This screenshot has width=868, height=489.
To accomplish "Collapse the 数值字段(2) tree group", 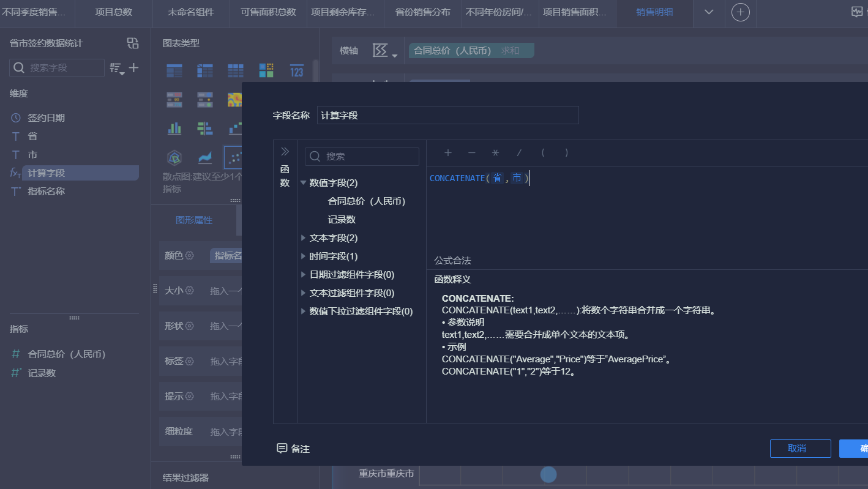I will coord(303,183).
